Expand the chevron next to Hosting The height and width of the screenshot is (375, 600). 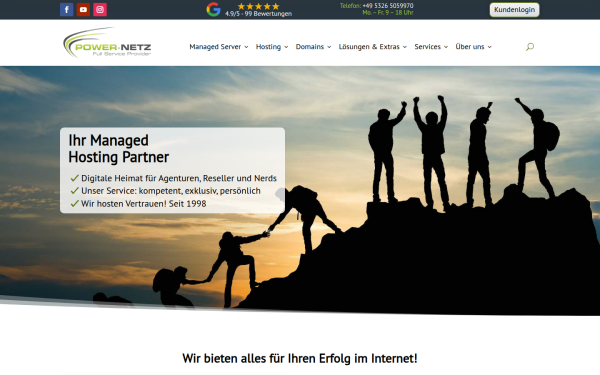tap(286, 47)
